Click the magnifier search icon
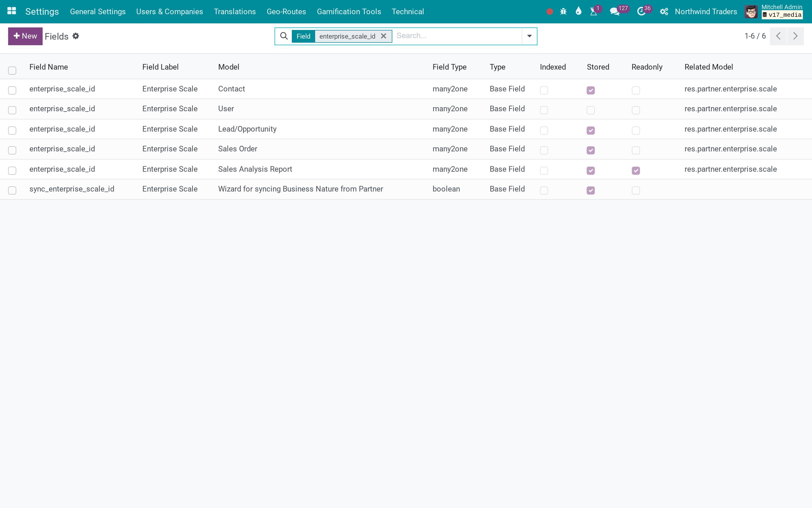This screenshot has width=812, height=508. [284, 36]
